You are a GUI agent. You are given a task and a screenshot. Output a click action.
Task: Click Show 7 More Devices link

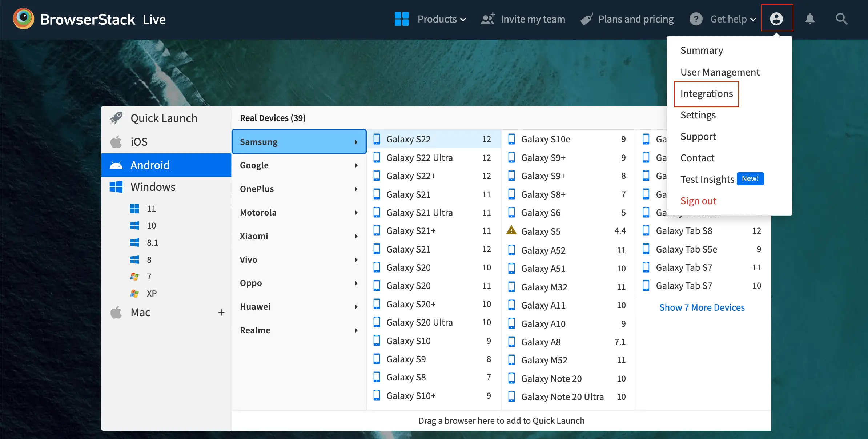[x=702, y=307]
